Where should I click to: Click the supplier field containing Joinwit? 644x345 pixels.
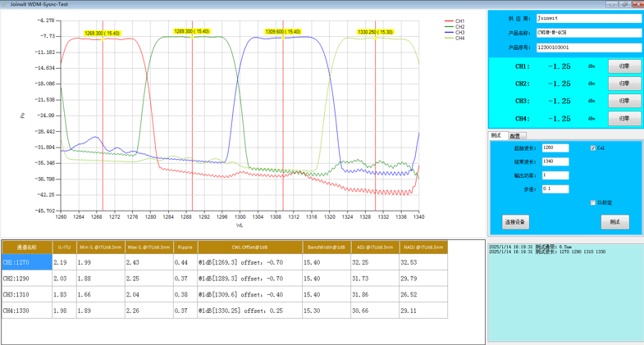(588, 19)
